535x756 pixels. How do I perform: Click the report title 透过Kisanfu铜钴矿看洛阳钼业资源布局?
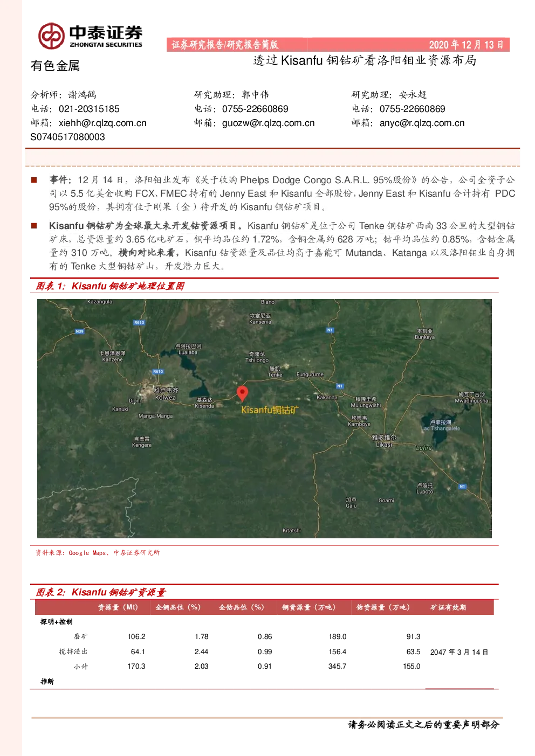point(365,60)
